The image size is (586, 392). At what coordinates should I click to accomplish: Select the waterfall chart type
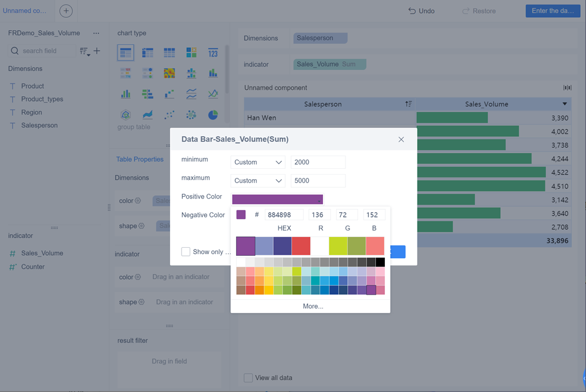point(170,94)
